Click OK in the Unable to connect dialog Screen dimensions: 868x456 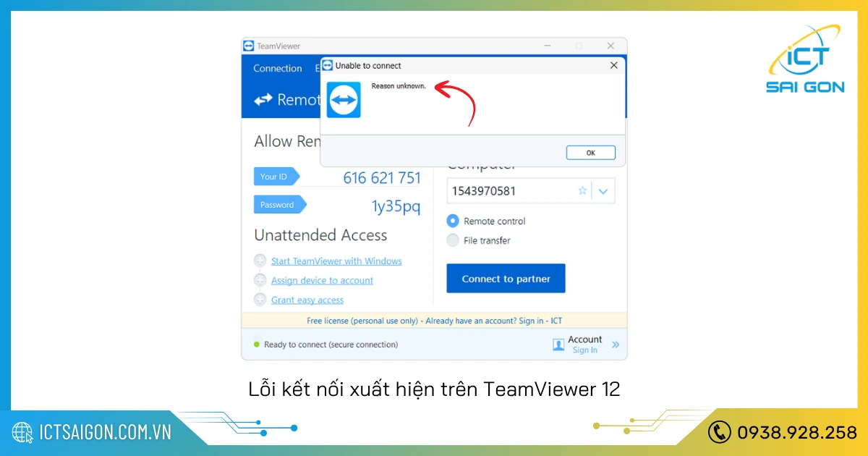pyautogui.click(x=590, y=153)
